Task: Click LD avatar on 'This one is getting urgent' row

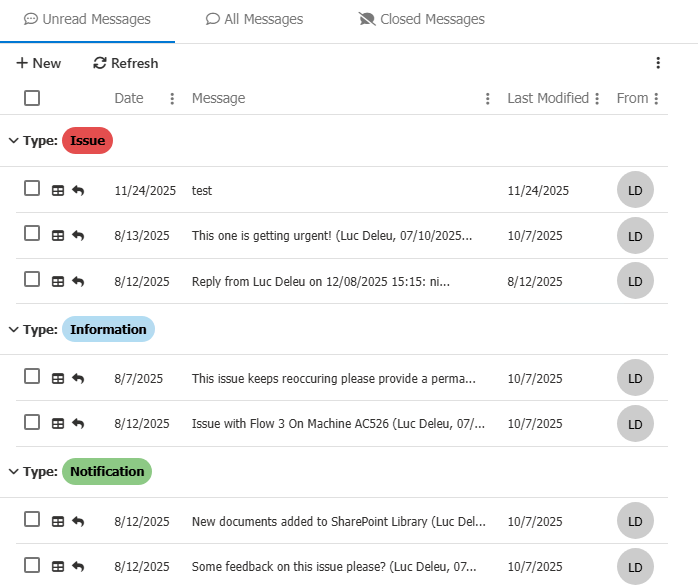Action: click(x=635, y=235)
